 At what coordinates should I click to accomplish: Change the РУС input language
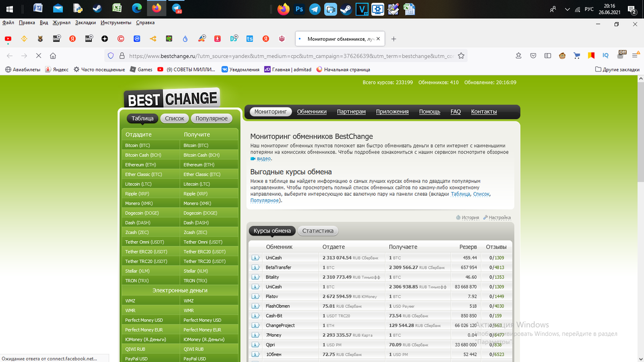click(589, 9)
